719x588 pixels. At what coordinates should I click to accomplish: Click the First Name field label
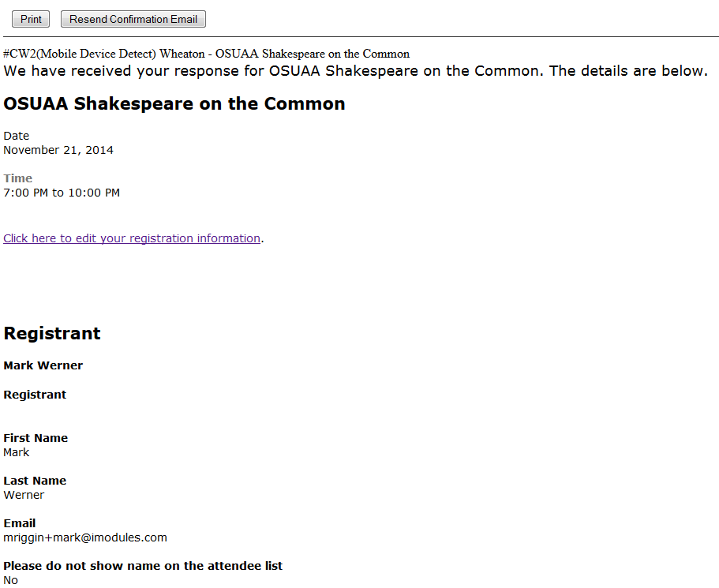pyautogui.click(x=36, y=438)
